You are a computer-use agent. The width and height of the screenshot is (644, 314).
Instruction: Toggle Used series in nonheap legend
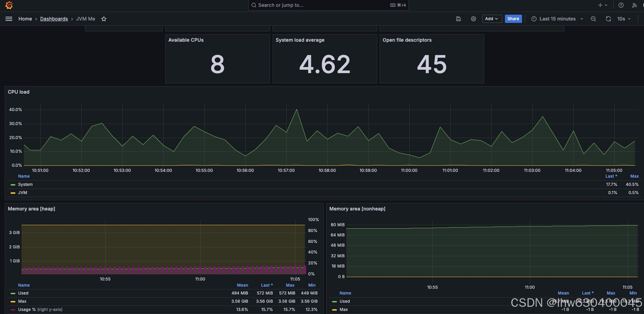pos(345,301)
